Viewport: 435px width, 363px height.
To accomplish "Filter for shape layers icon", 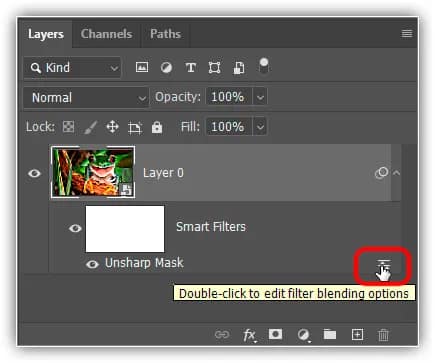I will point(214,68).
